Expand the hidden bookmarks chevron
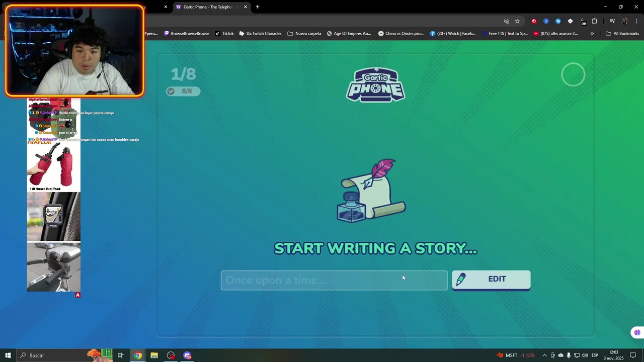The image size is (644, 362). pyautogui.click(x=592, y=34)
